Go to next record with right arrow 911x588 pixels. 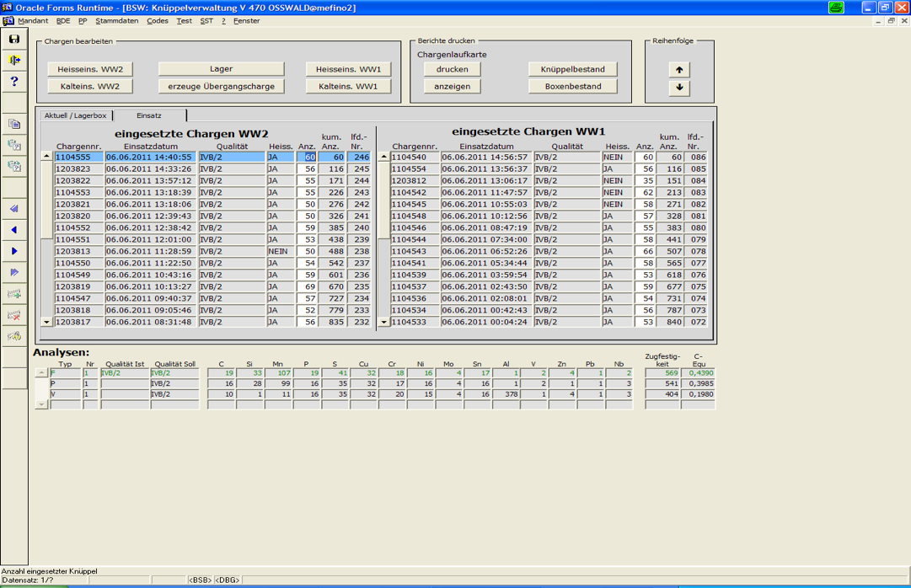tap(14, 251)
